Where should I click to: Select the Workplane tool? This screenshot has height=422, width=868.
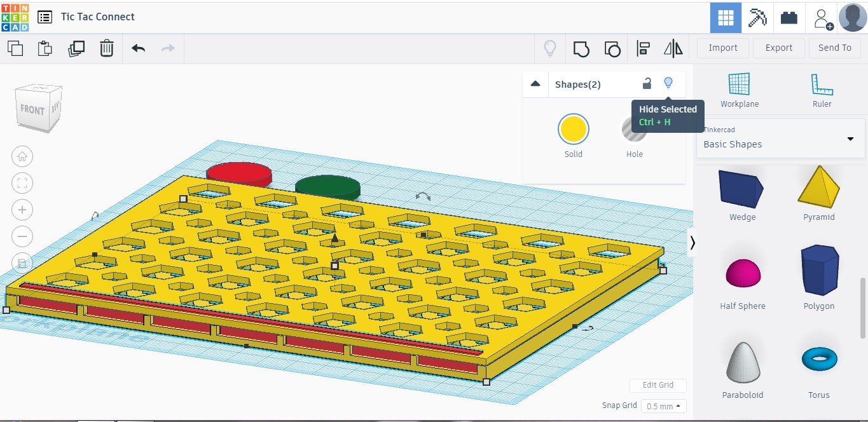(739, 90)
